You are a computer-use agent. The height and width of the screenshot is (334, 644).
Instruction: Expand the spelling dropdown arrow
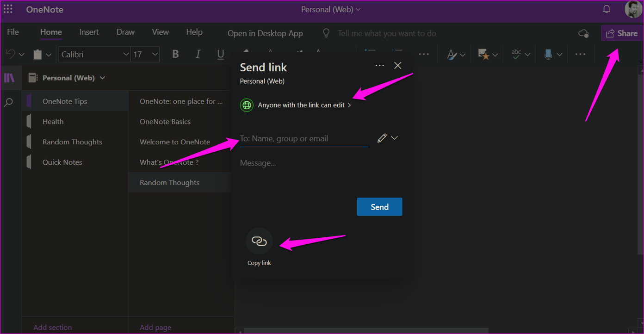point(527,55)
